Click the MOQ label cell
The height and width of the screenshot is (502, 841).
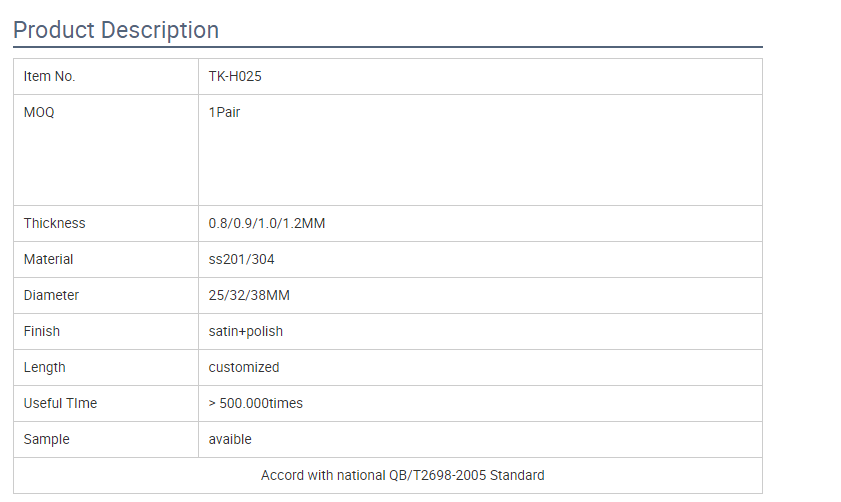pyautogui.click(x=39, y=113)
